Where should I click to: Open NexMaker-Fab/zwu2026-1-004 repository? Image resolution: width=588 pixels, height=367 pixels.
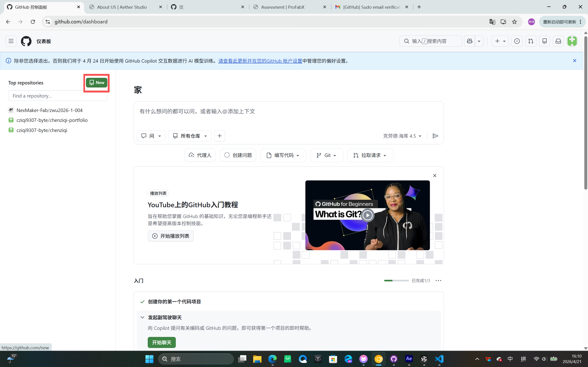[x=50, y=110]
